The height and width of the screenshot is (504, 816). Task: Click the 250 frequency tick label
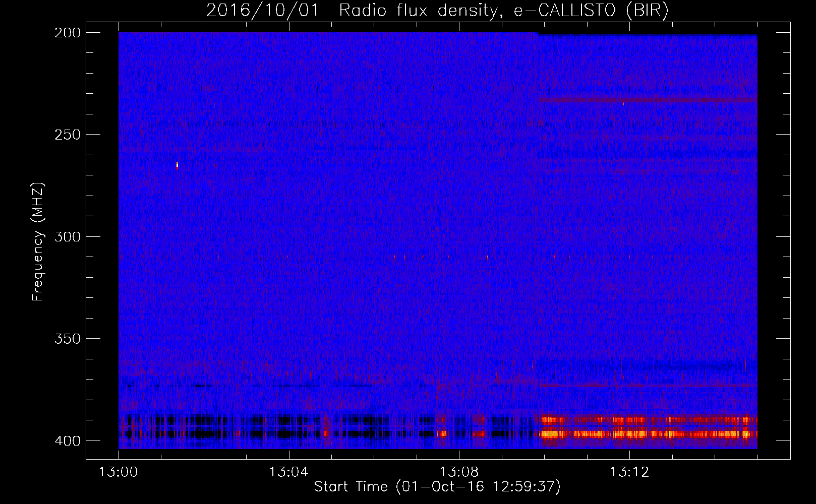tap(68, 135)
